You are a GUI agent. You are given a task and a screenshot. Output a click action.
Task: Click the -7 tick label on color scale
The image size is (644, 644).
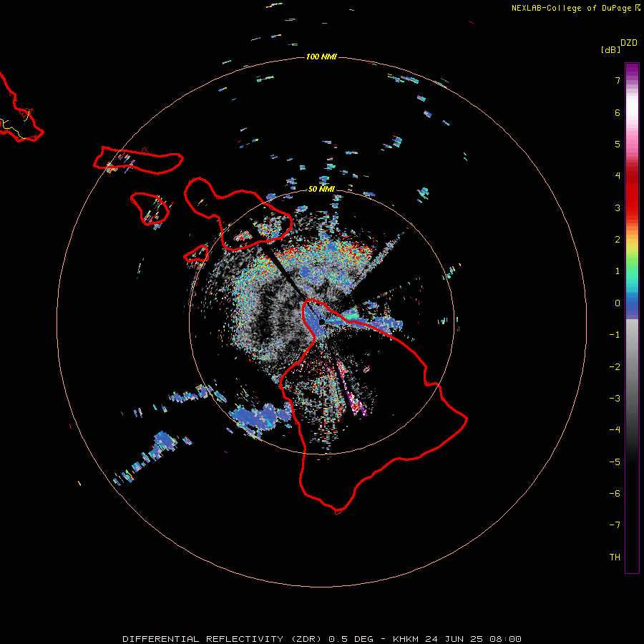coord(615,525)
